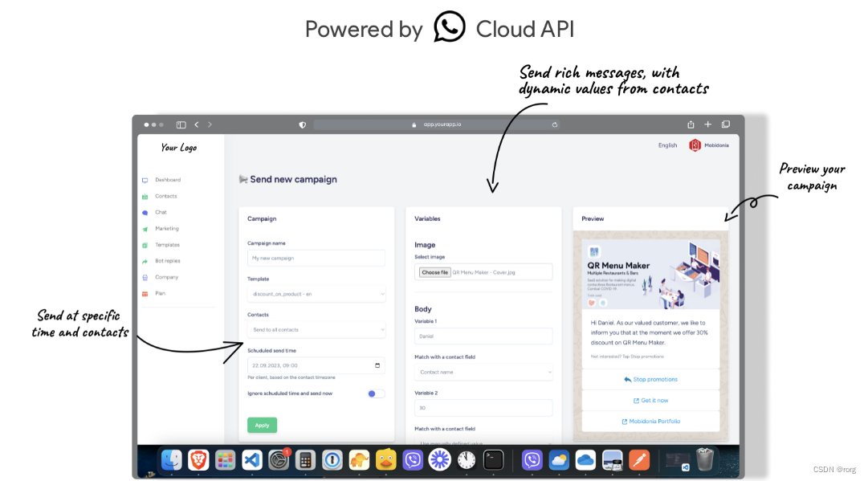Click the minimized window thumbnail in the dock
This screenshot has height=481, width=868.
(x=677, y=460)
